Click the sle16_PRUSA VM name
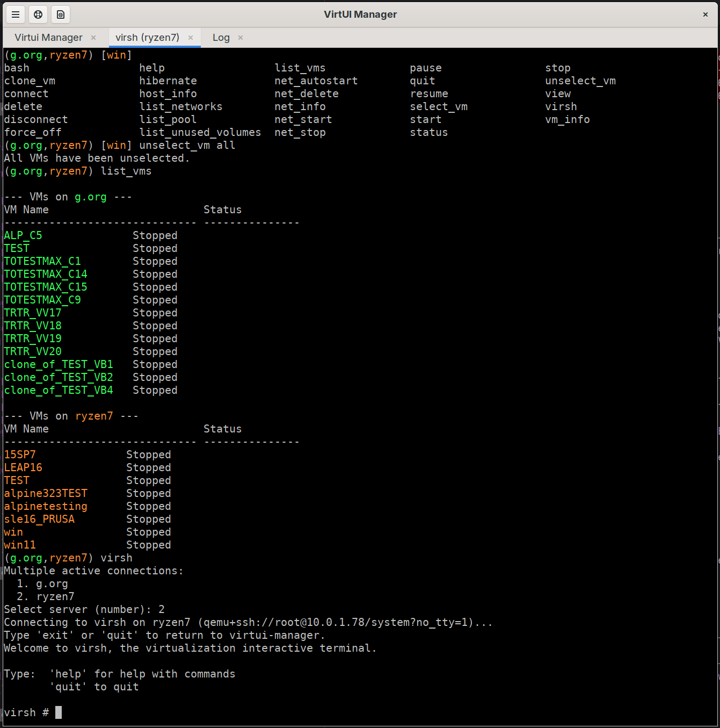 tap(39, 519)
